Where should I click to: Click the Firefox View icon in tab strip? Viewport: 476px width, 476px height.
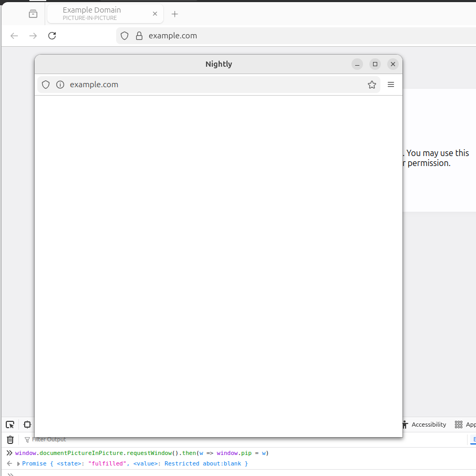point(33,14)
